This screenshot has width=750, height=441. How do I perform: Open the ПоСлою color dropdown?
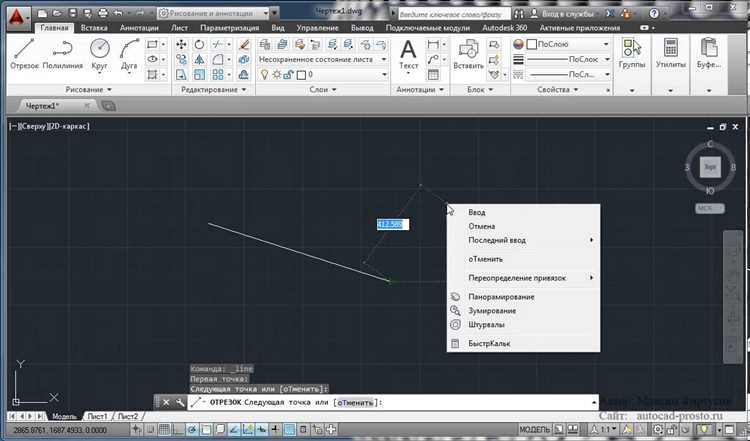tap(568, 44)
